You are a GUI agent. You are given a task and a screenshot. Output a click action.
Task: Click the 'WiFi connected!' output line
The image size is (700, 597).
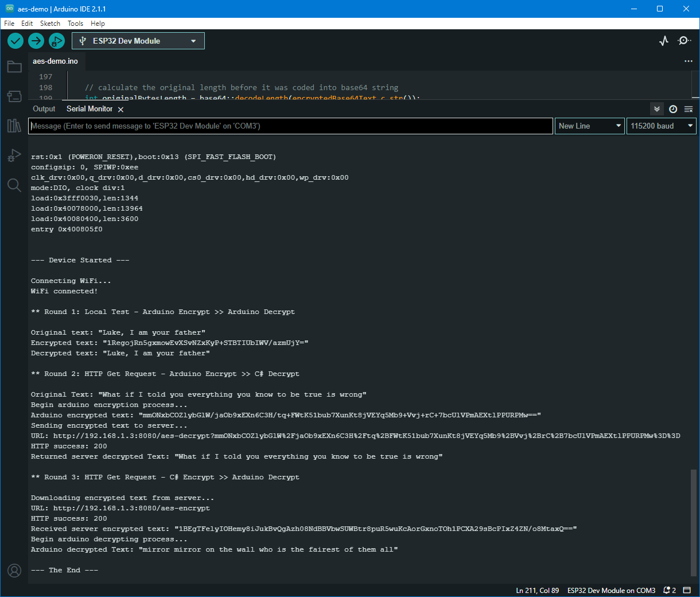coord(64,291)
